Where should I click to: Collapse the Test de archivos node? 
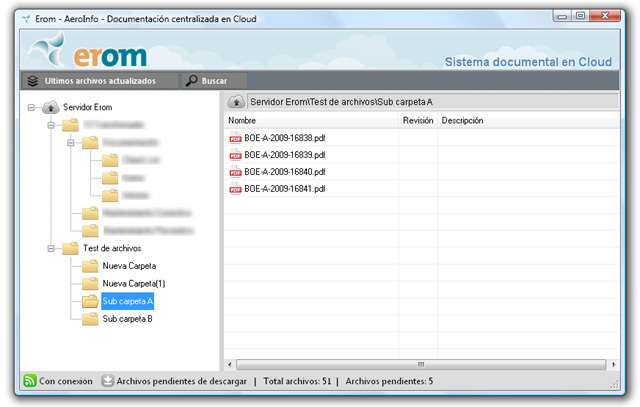(51, 248)
